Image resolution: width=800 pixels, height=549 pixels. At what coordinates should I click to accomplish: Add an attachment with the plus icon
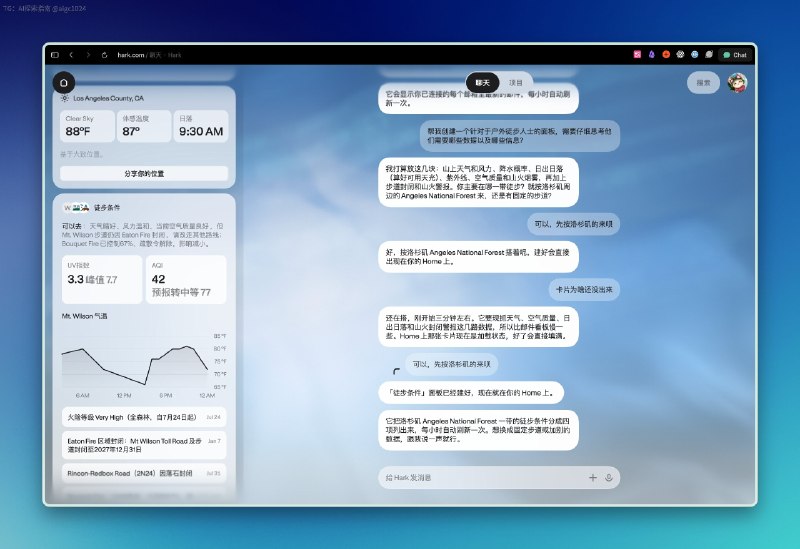click(x=592, y=478)
